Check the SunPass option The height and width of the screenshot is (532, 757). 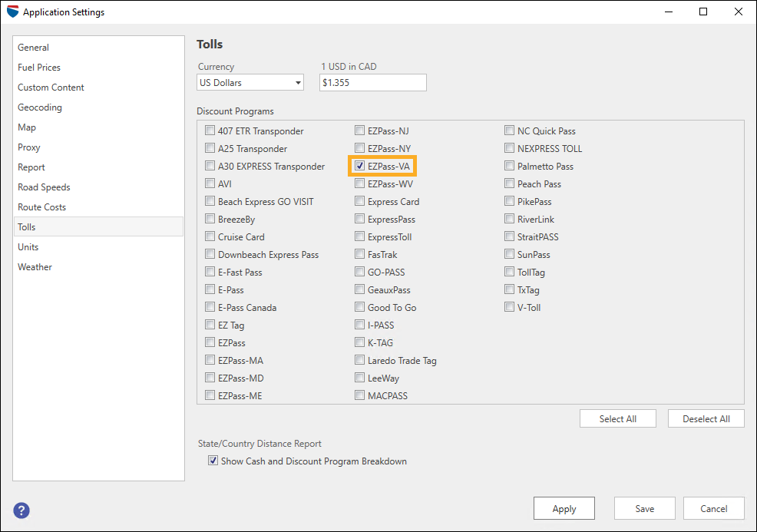click(509, 254)
